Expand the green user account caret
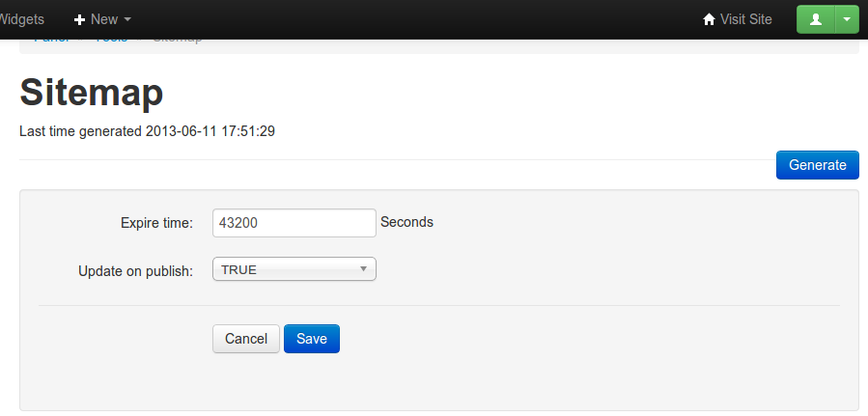Screen dimensions: 868x416 847,19
